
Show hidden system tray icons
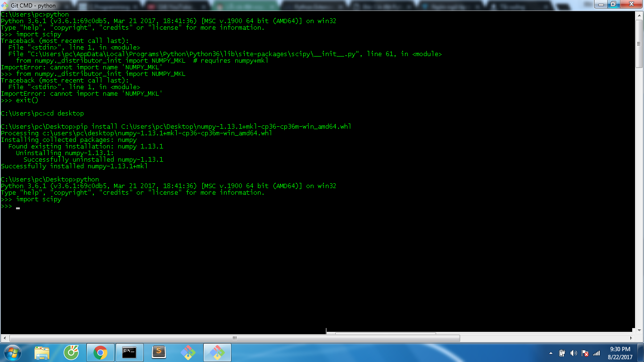[x=551, y=353]
